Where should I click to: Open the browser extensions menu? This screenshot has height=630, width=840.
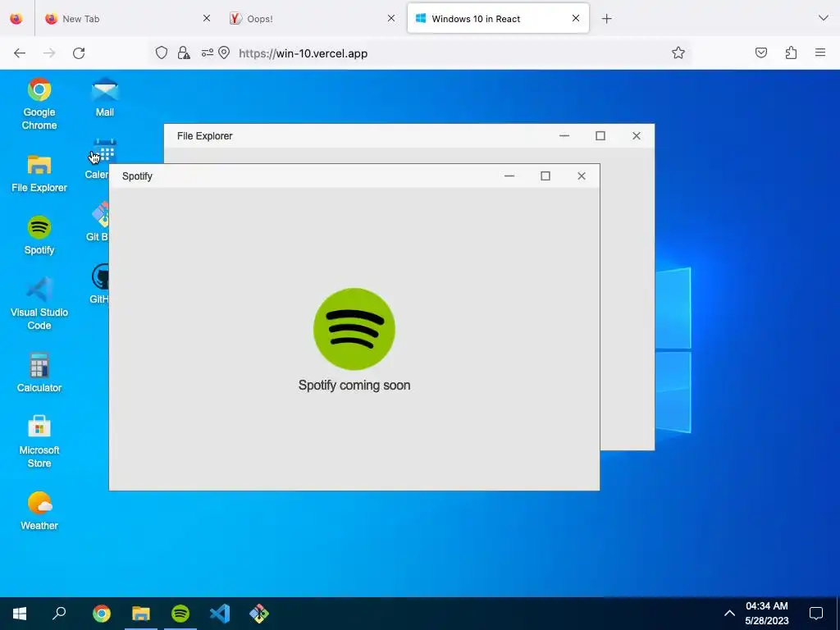point(791,52)
